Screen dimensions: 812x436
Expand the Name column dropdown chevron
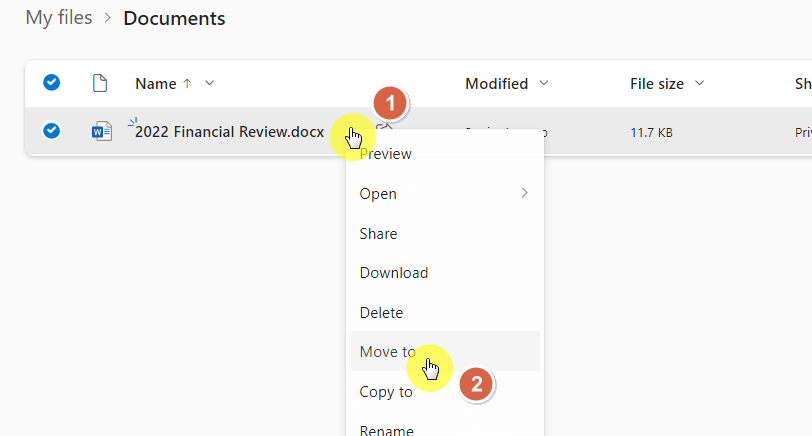209,83
